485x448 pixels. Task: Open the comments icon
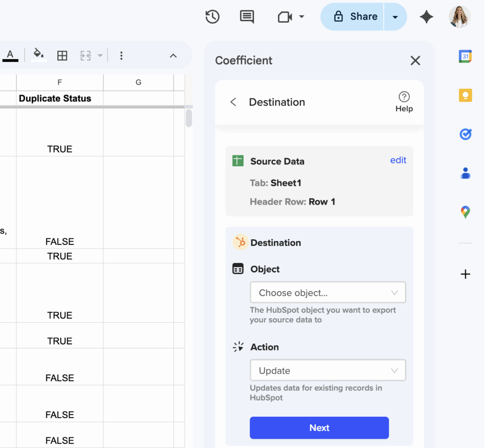point(247,17)
